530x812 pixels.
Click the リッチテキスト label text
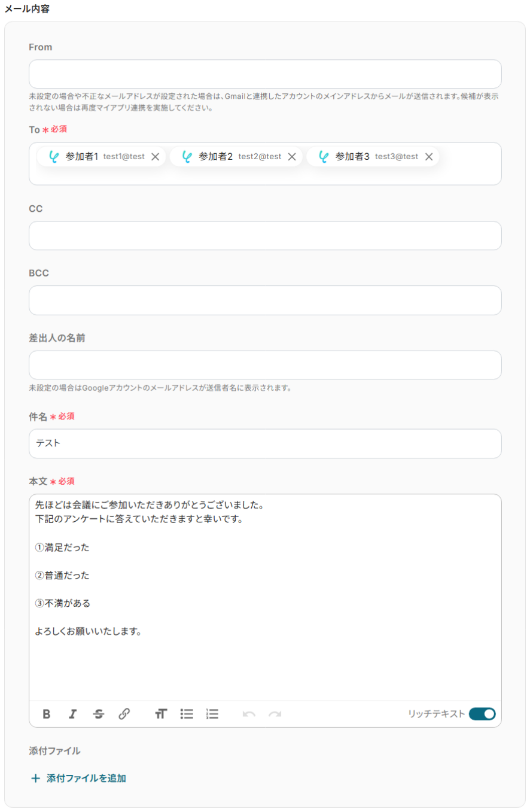tap(436, 714)
